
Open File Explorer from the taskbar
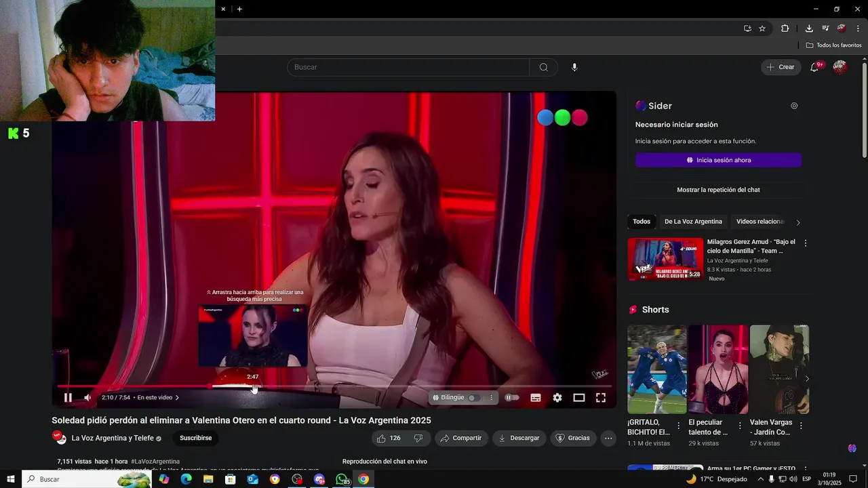[x=208, y=479]
